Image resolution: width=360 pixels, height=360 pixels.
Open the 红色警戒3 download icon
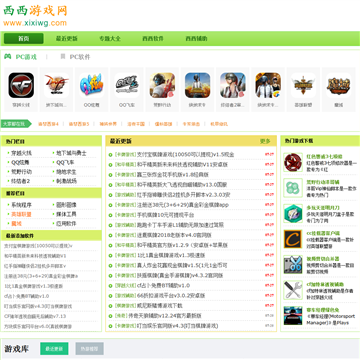click(293, 163)
